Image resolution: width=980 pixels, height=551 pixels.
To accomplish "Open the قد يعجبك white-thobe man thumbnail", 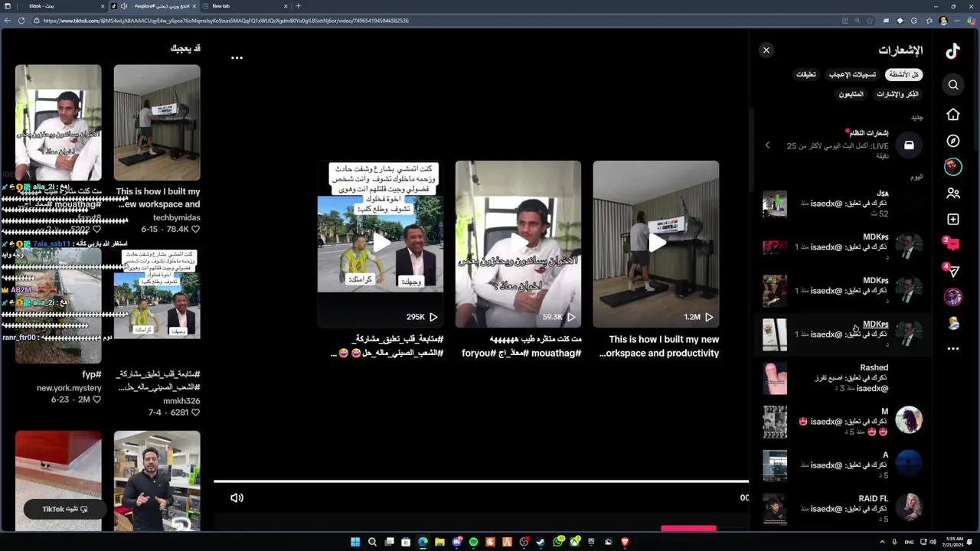I will click(58, 122).
